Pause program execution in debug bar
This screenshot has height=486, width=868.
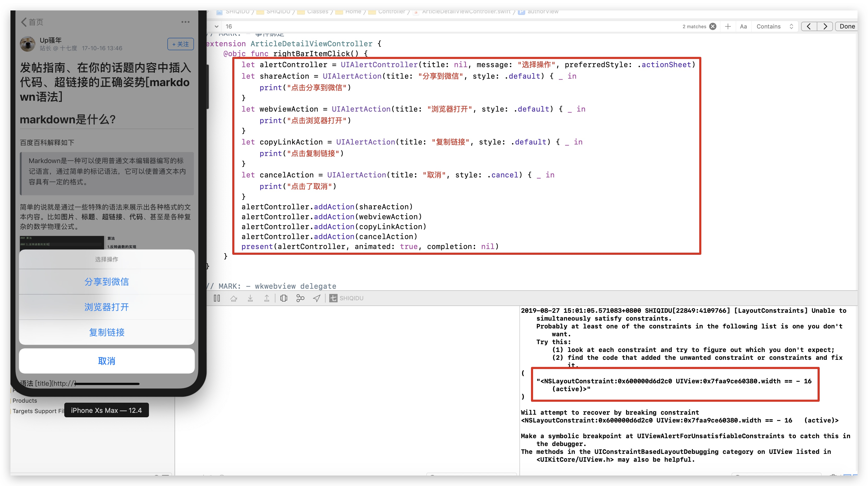[x=217, y=298]
